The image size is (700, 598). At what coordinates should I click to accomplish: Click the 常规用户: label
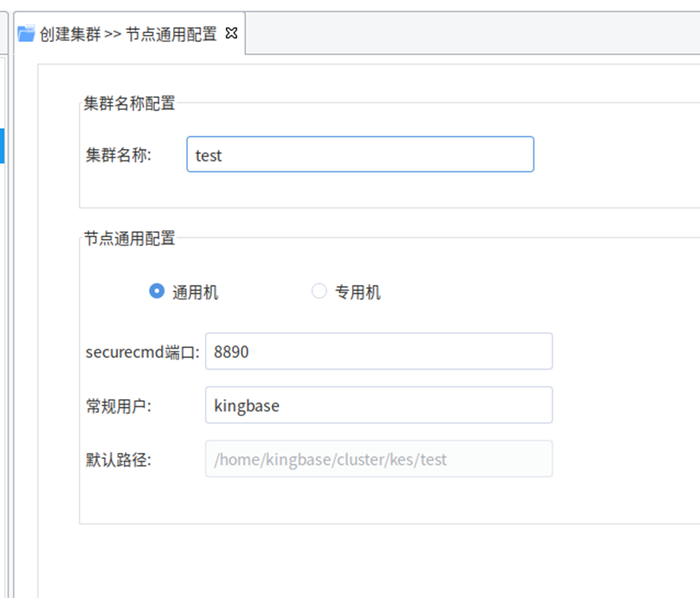tap(118, 406)
